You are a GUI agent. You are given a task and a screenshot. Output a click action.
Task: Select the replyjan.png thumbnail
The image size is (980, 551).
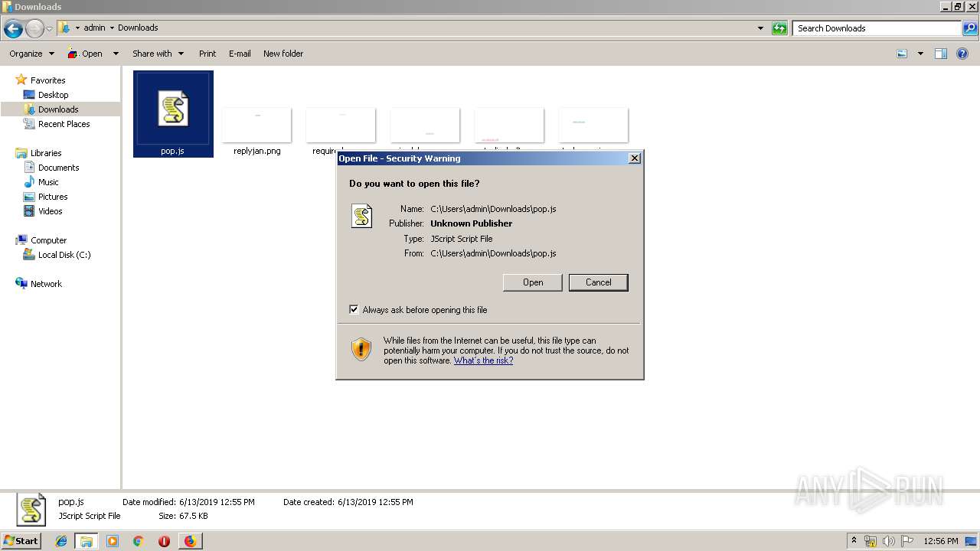(x=256, y=126)
